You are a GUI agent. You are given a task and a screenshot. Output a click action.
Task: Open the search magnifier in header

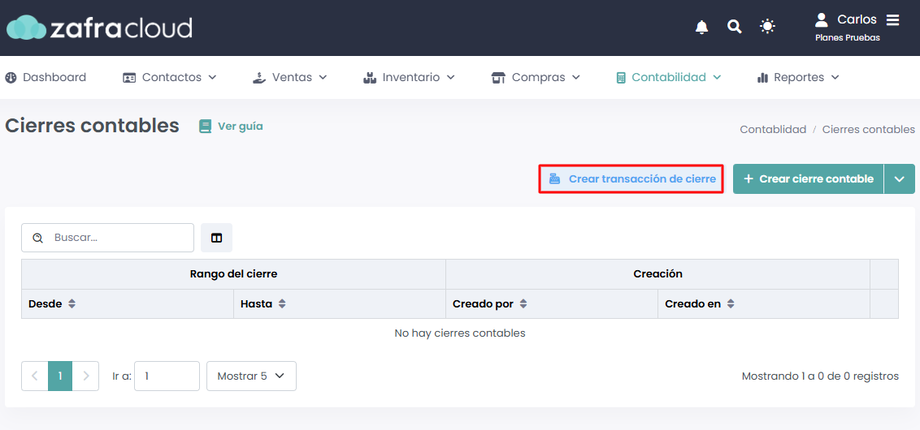[x=735, y=27]
